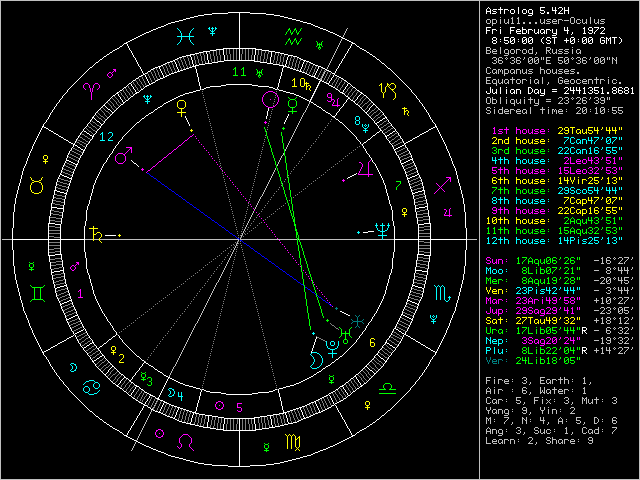Click the large yellow Saturn planet glyph
Viewport: 640px width, 480px height.
(x=96, y=234)
